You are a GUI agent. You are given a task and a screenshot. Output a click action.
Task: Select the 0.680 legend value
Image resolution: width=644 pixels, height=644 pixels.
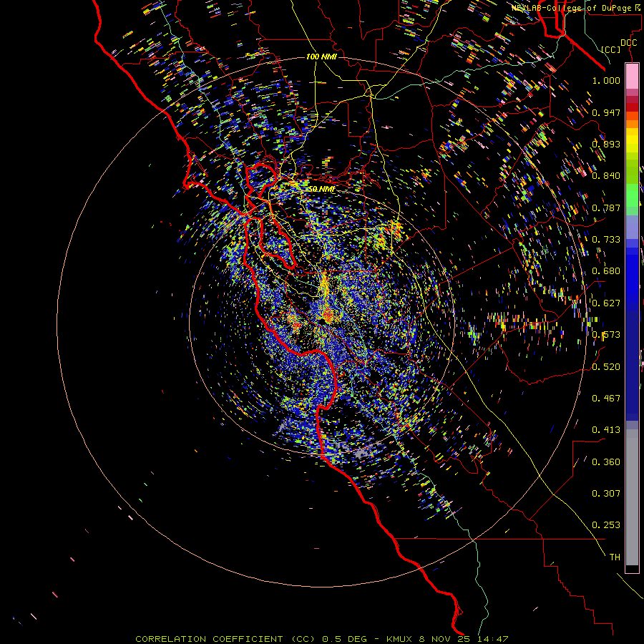(606, 271)
